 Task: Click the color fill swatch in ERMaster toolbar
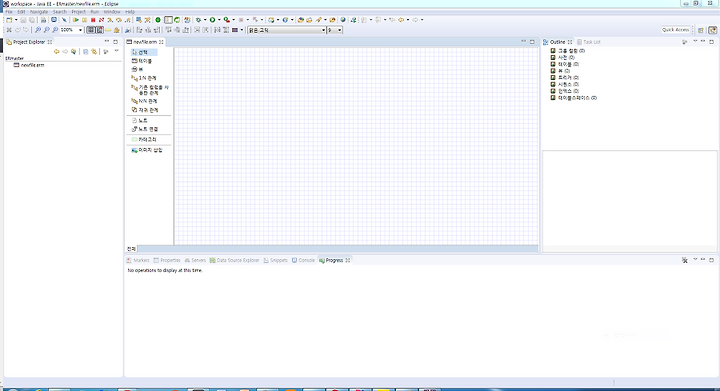pos(235,30)
